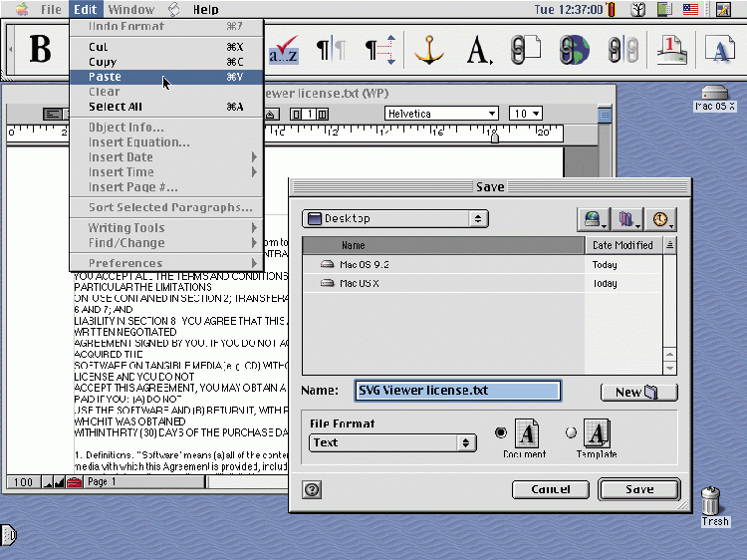Screen dimensions: 747x560
Task: Choose Paste from the Edit menu
Action: point(166,77)
